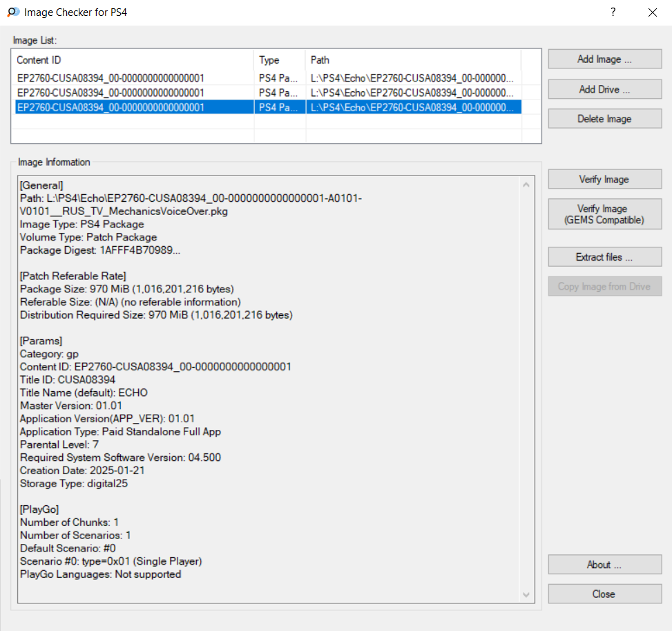Click the Storage Type: digital25 line

(74, 483)
